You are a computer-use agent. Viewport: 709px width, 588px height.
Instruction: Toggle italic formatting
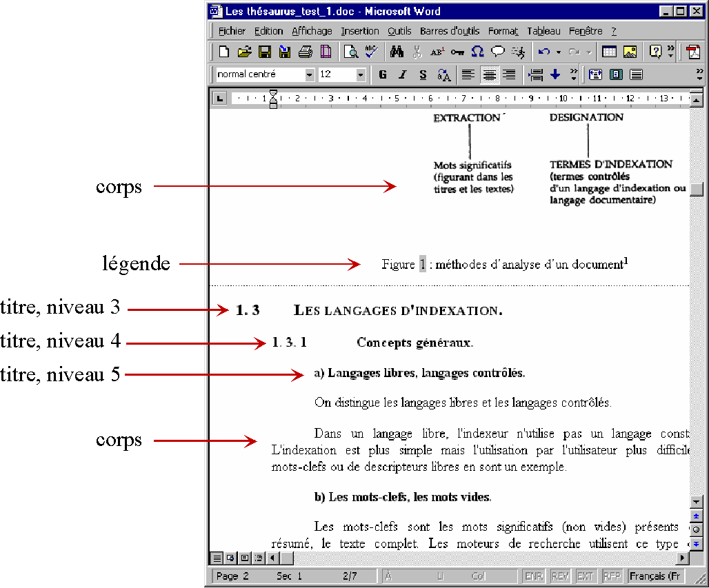point(403,74)
